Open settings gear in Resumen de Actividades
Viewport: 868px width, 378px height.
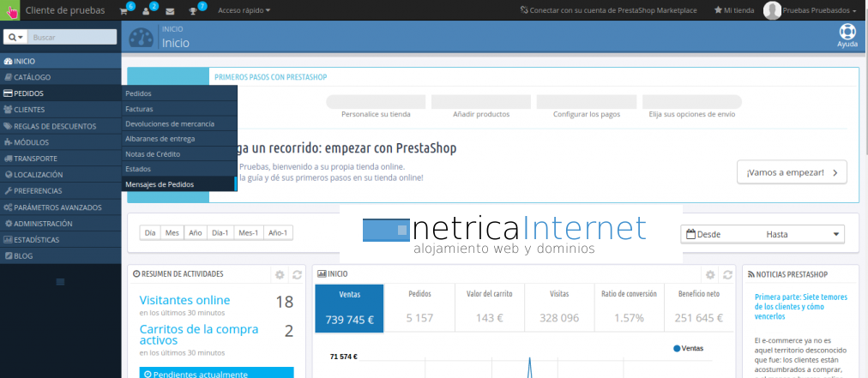[x=279, y=274]
